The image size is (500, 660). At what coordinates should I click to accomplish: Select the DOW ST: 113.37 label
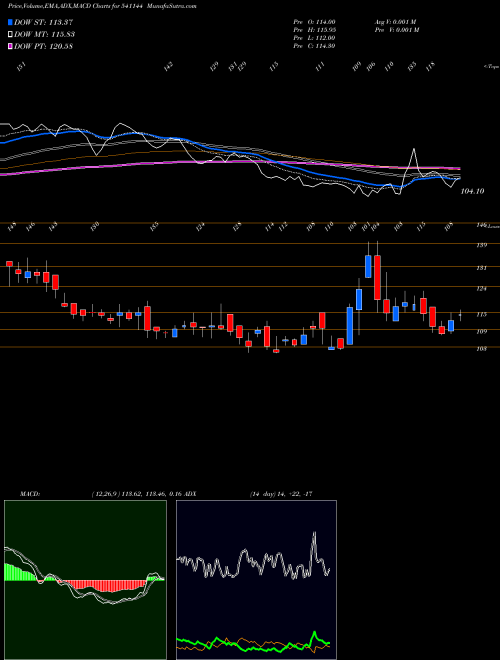[43, 22]
